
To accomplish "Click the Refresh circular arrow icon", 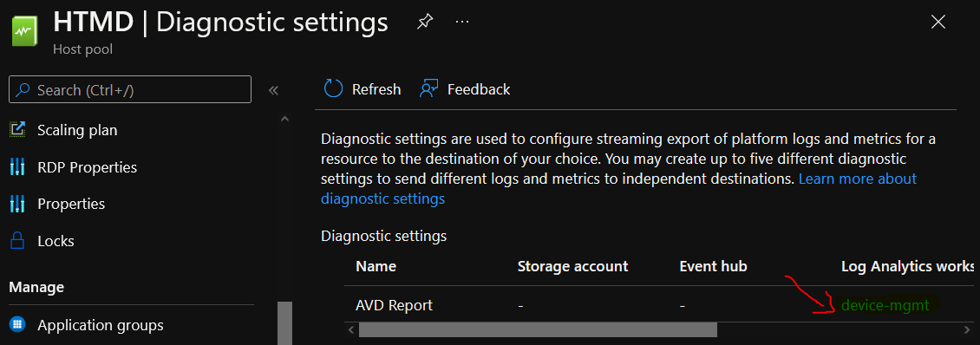I will (333, 89).
